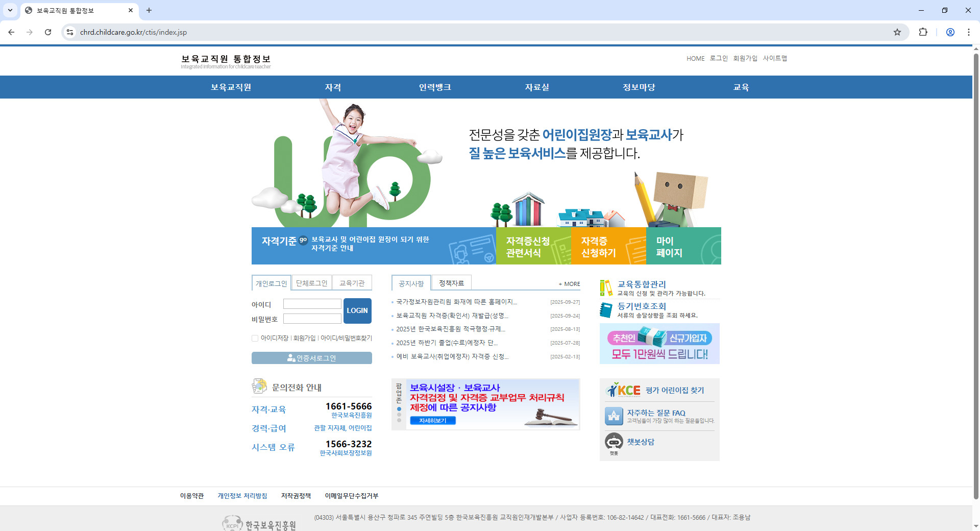
Task: Click inside the 비밀번호 input field
Action: (x=312, y=319)
